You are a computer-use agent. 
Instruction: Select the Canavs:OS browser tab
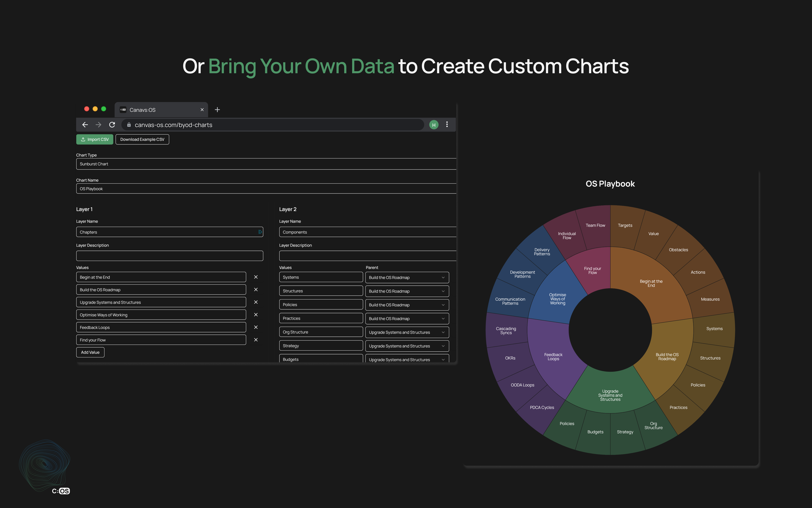click(161, 110)
